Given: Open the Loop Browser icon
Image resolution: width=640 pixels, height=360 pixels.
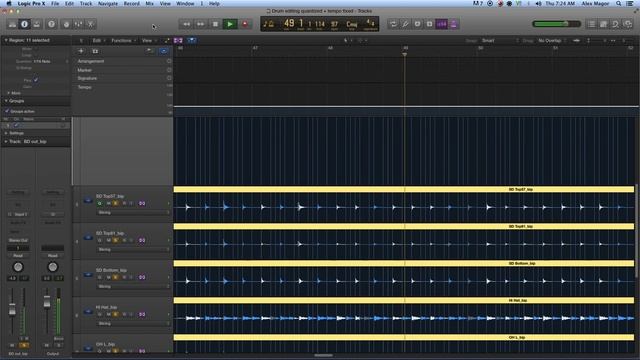Looking at the screenshot, I should click(x=616, y=24).
